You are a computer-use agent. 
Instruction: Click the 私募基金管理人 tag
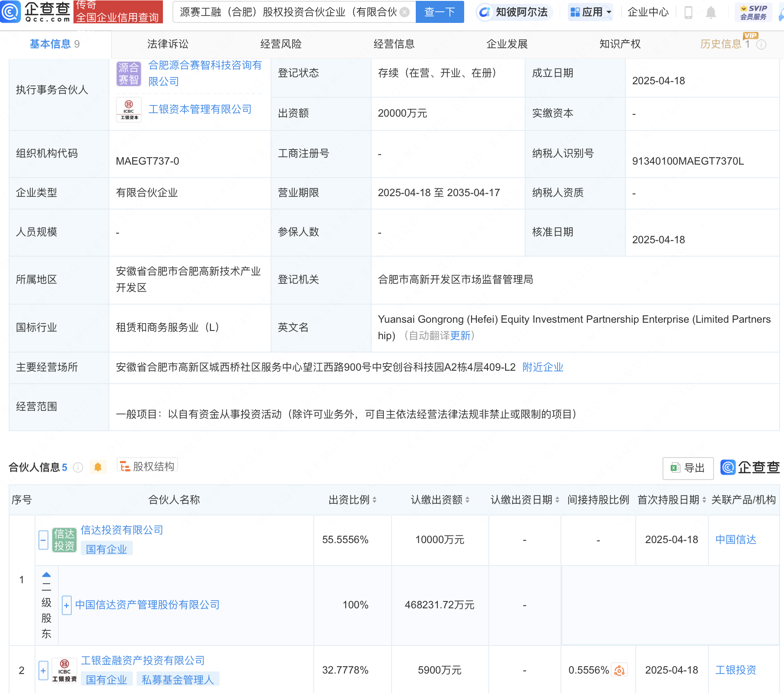[x=178, y=680]
